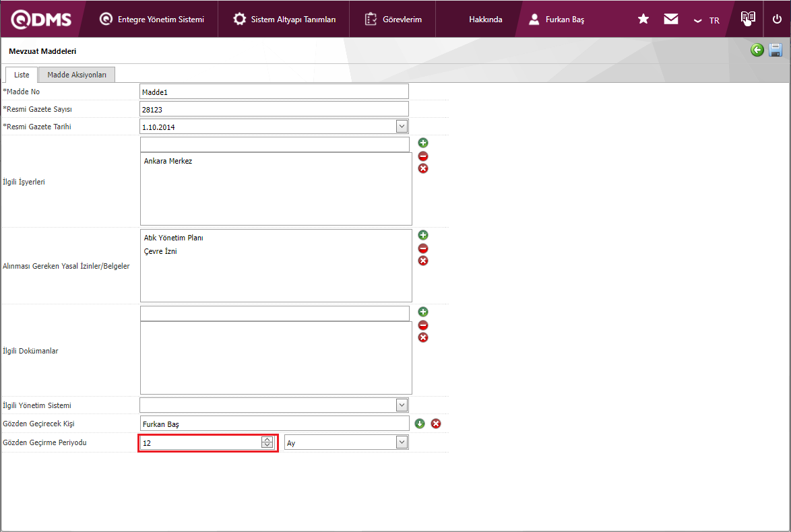791x532 pixels.
Task: Expand the TR language selector
Action: click(x=707, y=20)
